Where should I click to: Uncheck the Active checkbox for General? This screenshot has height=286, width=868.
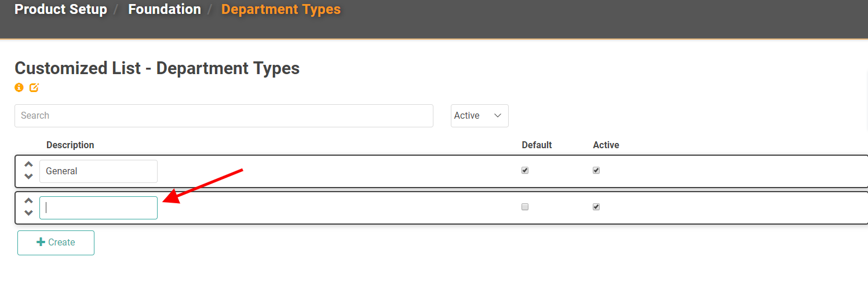pyautogui.click(x=596, y=171)
